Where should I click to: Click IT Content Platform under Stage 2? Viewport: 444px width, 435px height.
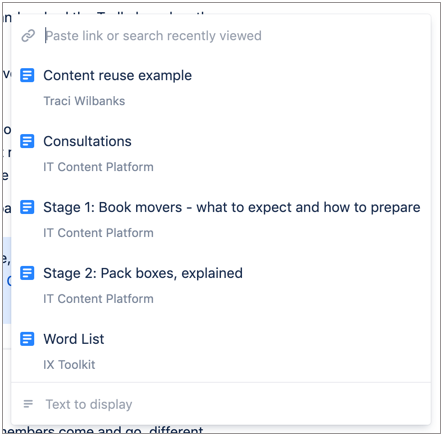click(98, 299)
